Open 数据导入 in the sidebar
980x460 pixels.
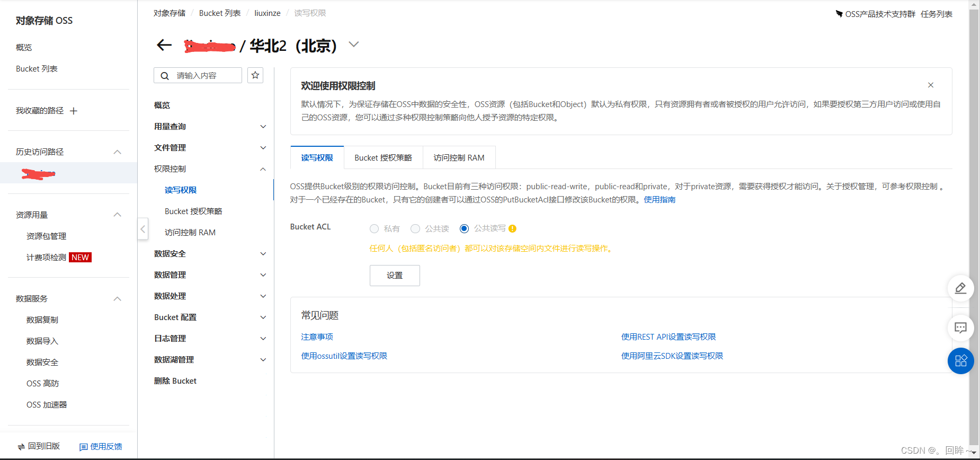(x=42, y=341)
